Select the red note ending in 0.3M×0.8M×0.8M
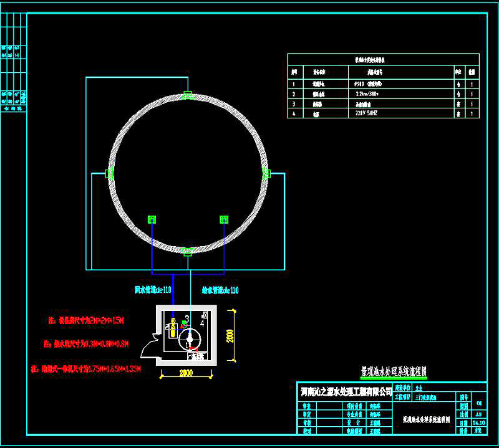The height and width of the screenshot is (448, 499). tap(87, 343)
